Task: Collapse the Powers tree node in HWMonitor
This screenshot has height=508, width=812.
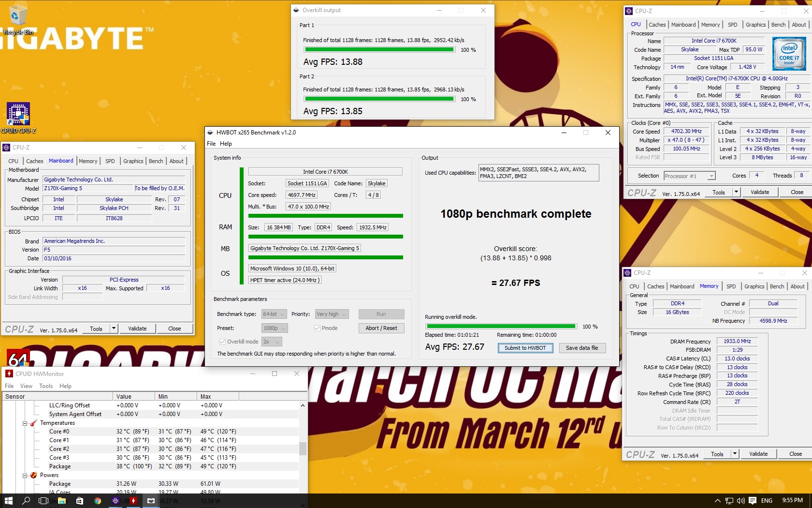Action: coord(25,476)
